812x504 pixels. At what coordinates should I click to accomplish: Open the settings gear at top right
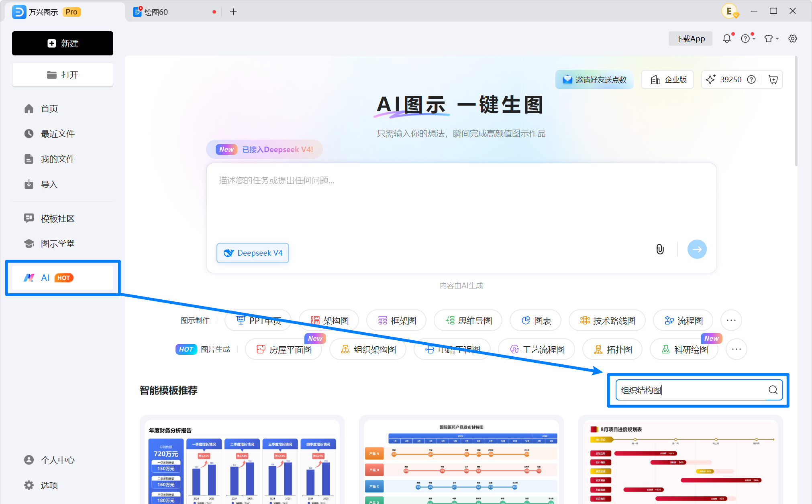793,39
